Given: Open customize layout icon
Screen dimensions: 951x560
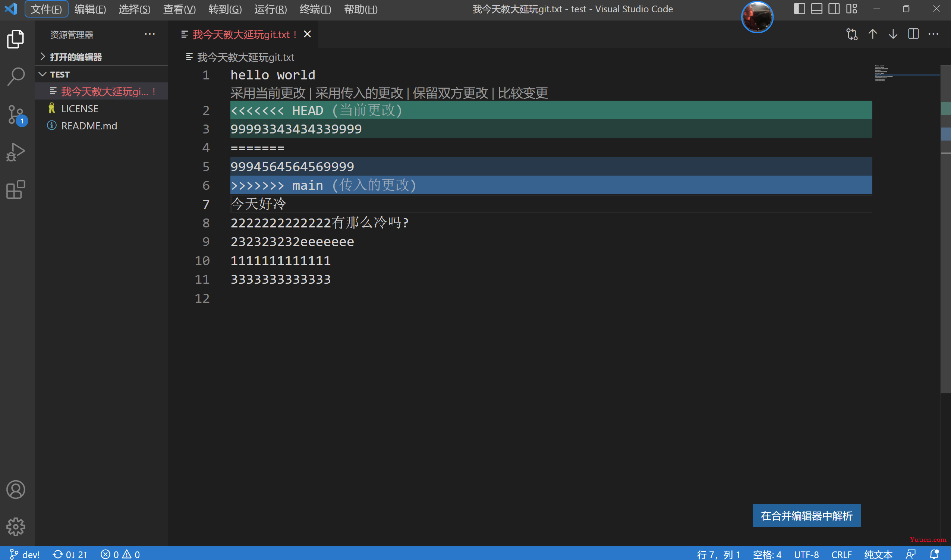Looking at the screenshot, I should point(851,9).
